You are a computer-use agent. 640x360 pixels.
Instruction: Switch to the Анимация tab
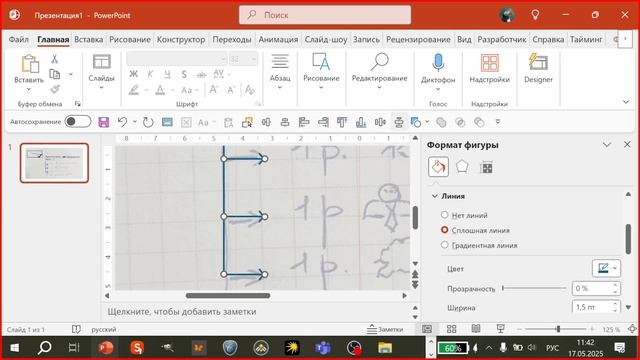[x=278, y=40]
